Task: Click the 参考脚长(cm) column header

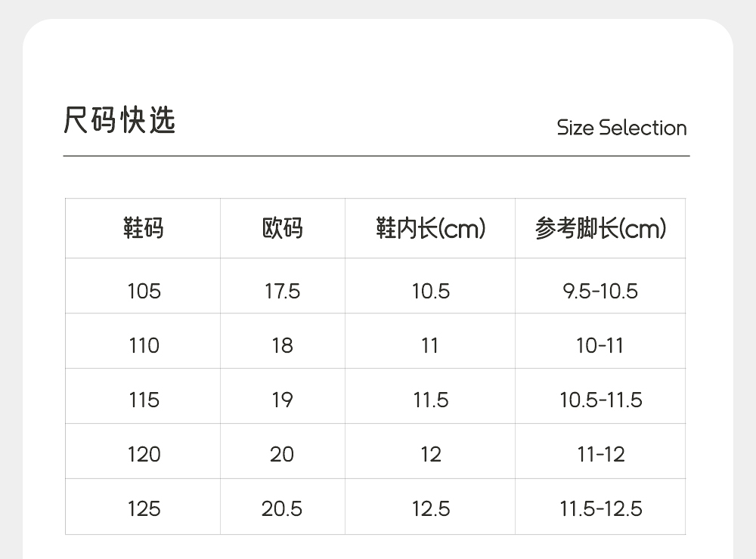Action: (x=600, y=228)
